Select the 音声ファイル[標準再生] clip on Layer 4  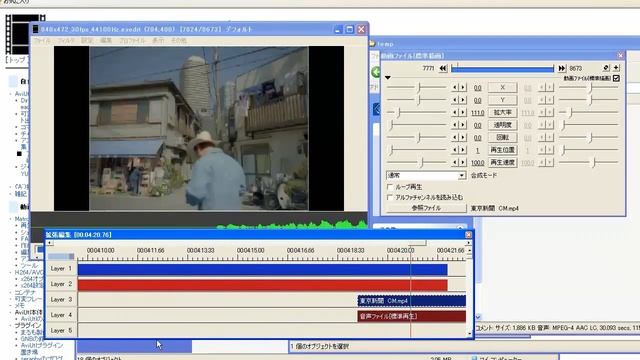click(412, 316)
